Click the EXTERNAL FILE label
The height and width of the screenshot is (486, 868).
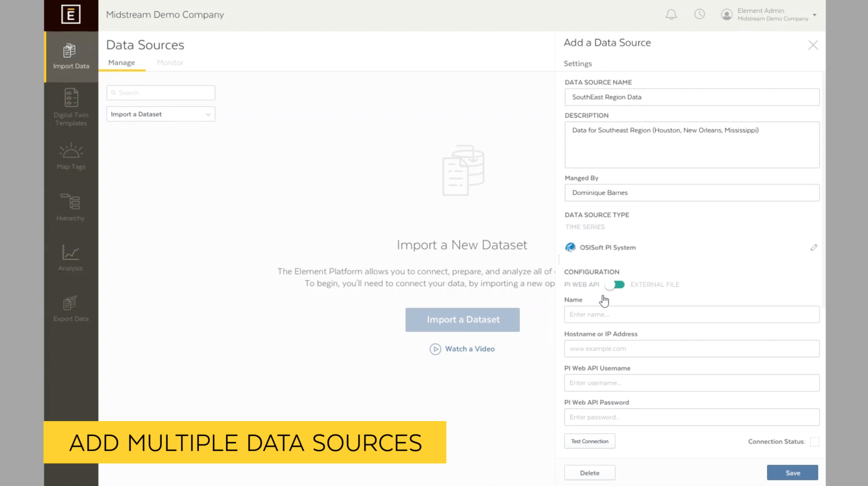(x=655, y=285)
